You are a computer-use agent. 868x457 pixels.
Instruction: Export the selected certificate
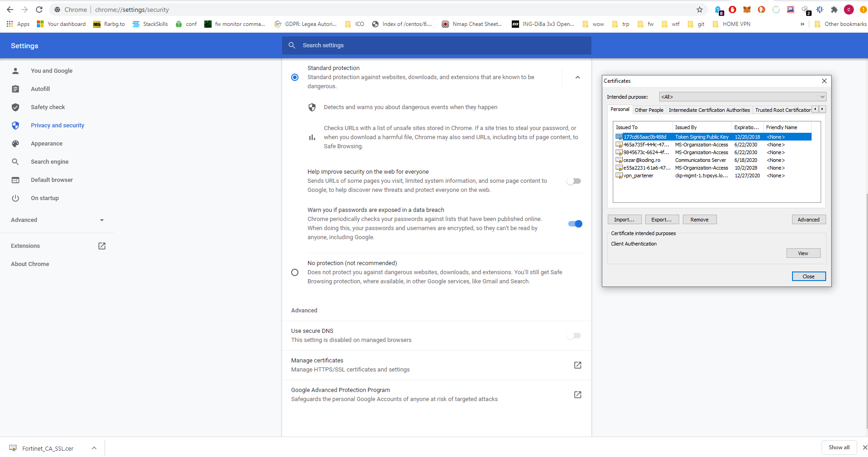point(661,219)
